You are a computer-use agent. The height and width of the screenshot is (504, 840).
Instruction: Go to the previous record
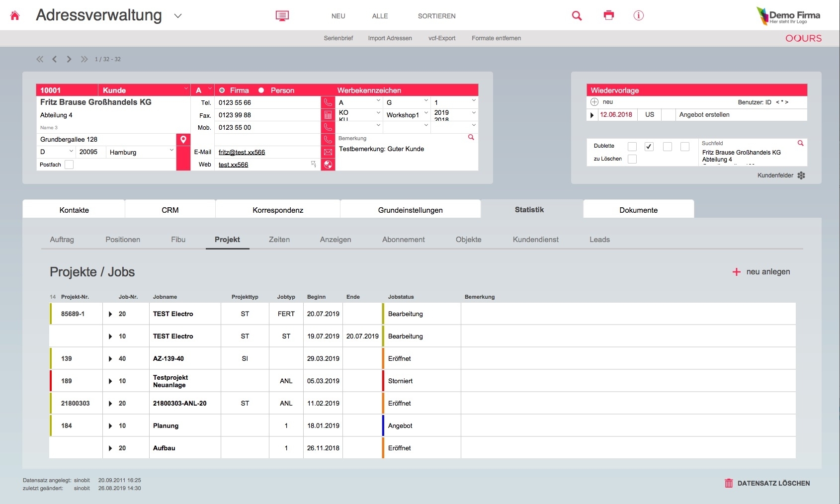point(55,59)
